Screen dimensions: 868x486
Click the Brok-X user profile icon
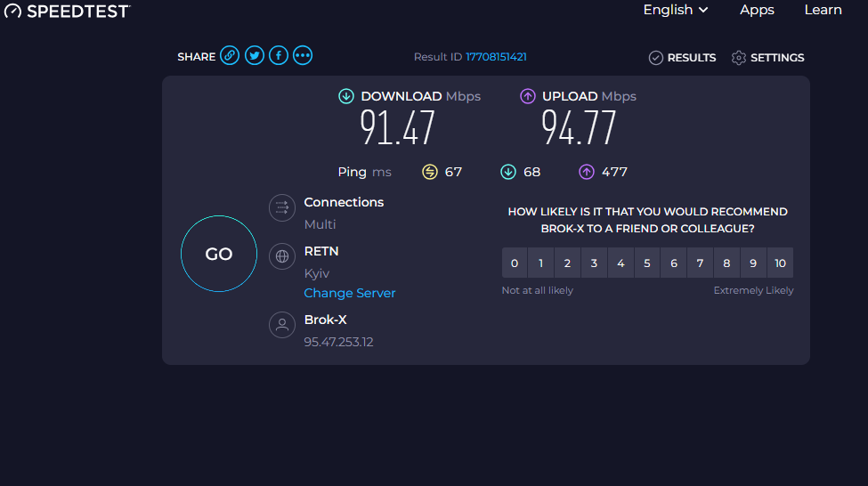tap(282, 326)
